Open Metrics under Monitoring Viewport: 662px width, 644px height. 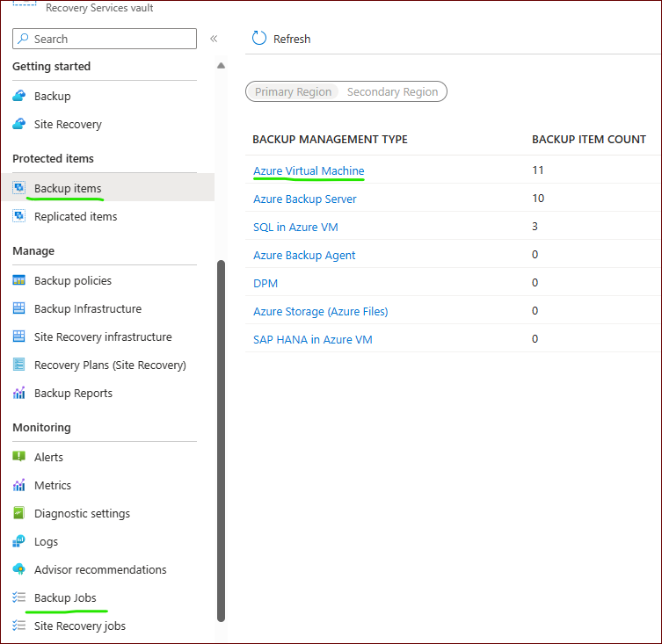point(53,485)
